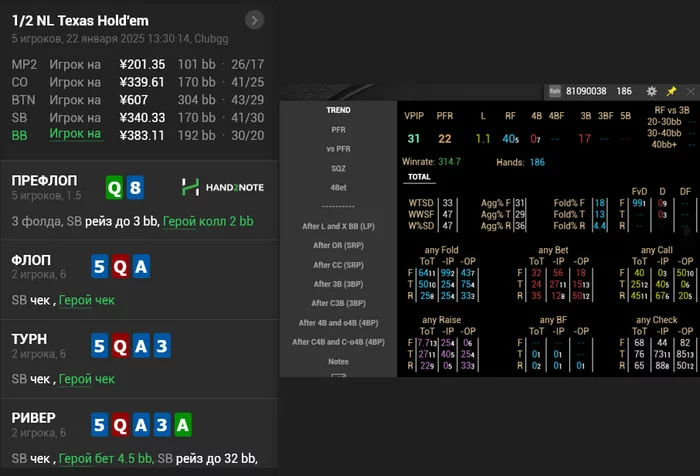
Task: Click the green A river card
Action: pyautogui.click(x=183, y=425)
